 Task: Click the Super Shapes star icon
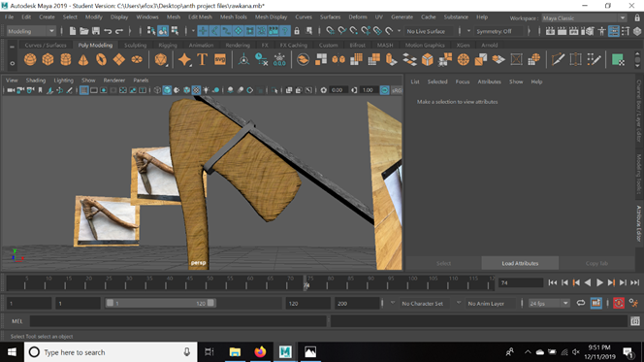184,60
